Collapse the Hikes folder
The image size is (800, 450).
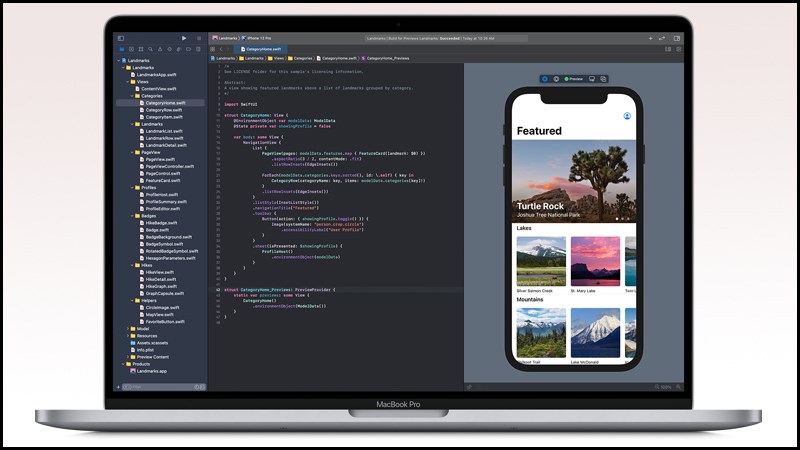(132, 265)
